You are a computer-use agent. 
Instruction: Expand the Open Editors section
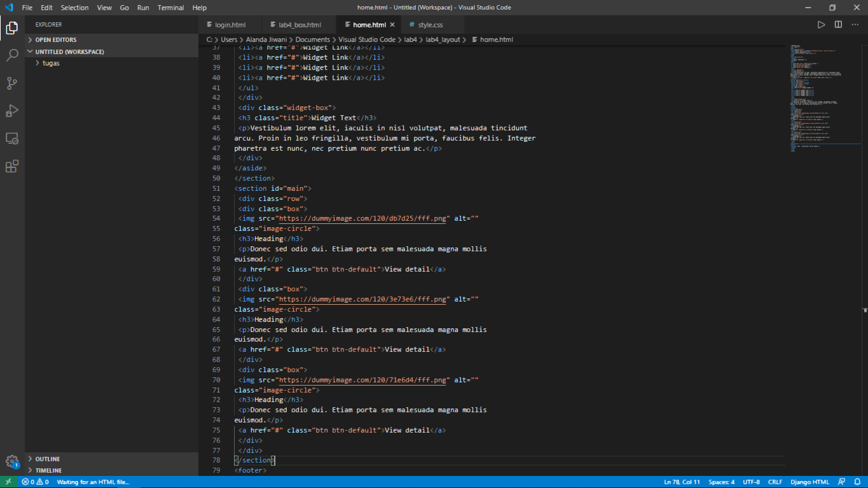point(111,39)
